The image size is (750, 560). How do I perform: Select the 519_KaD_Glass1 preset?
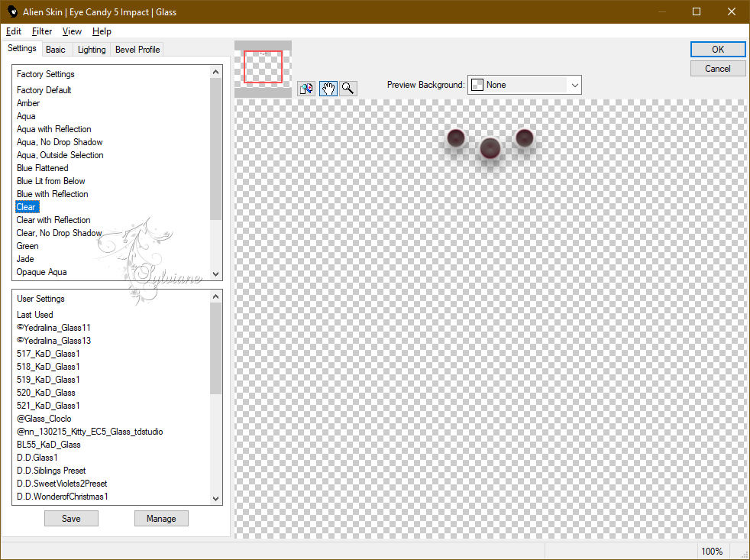[48, 379]
